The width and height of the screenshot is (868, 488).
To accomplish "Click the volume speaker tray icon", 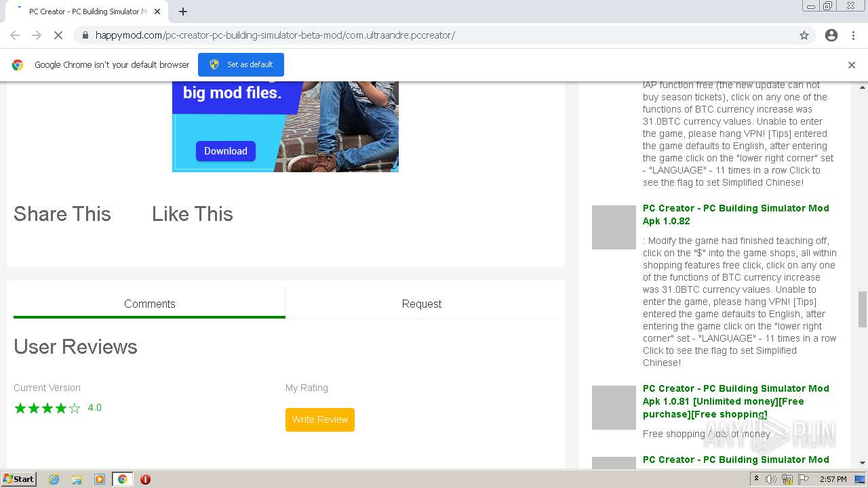I will coord(771,479).
